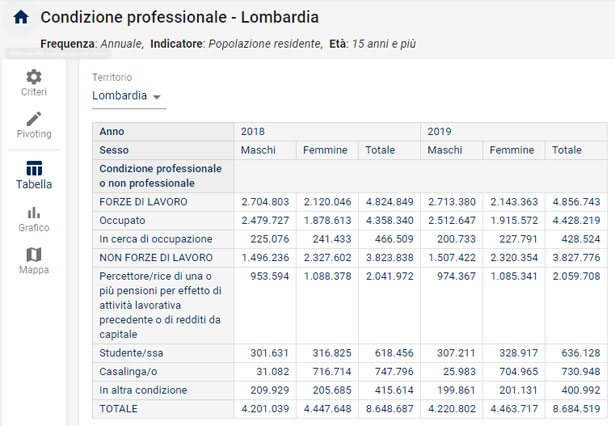The image size is (615, 426).
Task: Open the Criteri gear icon
Action: click(x=34, y=77)
